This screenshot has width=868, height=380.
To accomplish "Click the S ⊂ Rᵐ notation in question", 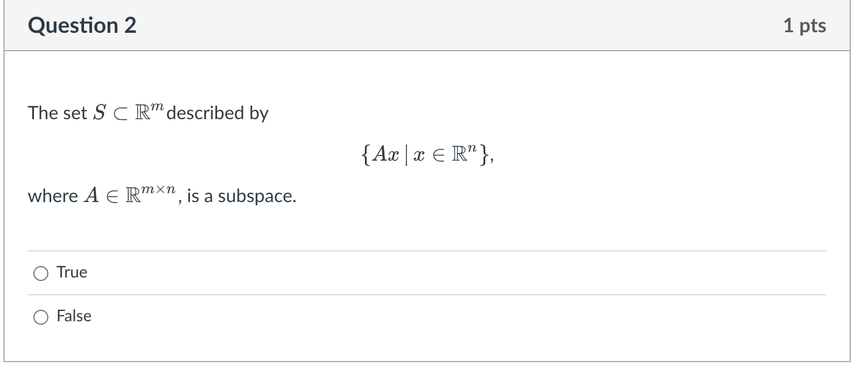I will 126,111.
